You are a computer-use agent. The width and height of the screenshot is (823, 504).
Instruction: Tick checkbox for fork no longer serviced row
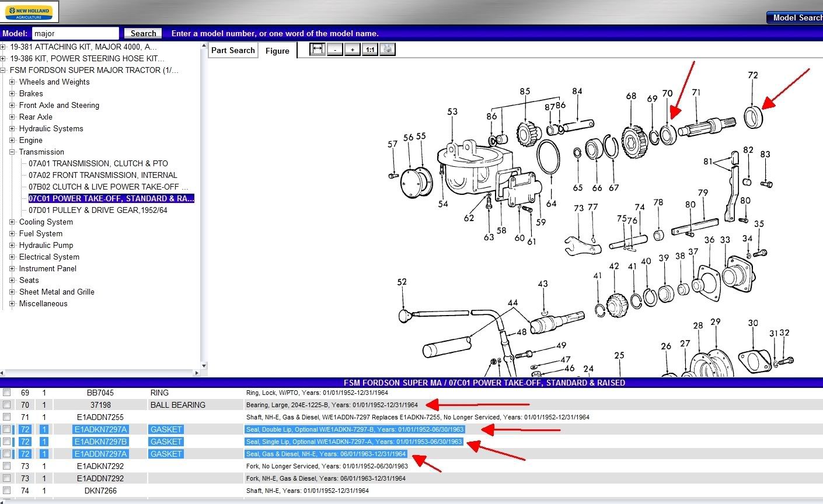click(x=6, y=466)
